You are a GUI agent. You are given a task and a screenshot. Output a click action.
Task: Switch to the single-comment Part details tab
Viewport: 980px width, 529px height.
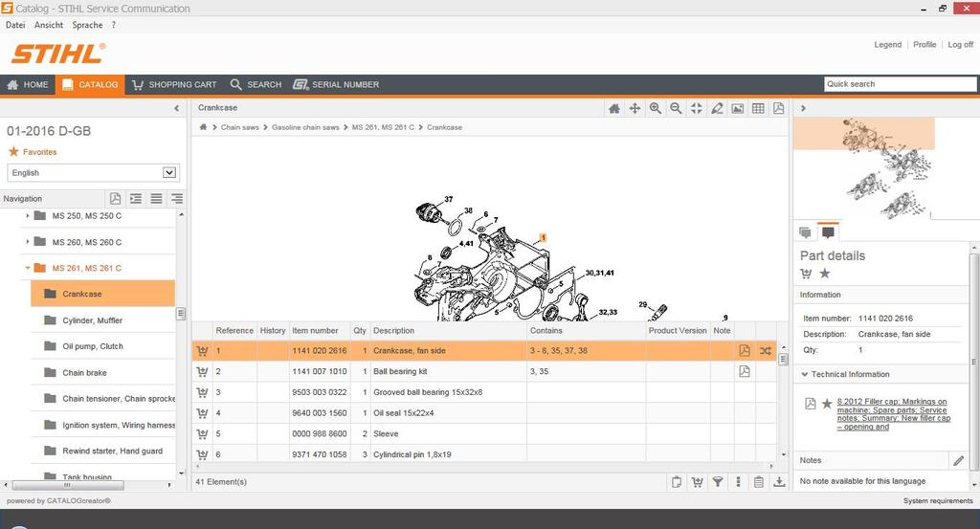tap(828, 232)
